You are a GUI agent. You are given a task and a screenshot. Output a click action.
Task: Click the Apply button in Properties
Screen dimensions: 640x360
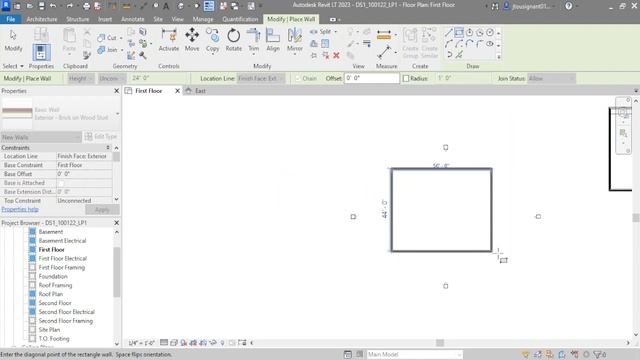(102, 210)
